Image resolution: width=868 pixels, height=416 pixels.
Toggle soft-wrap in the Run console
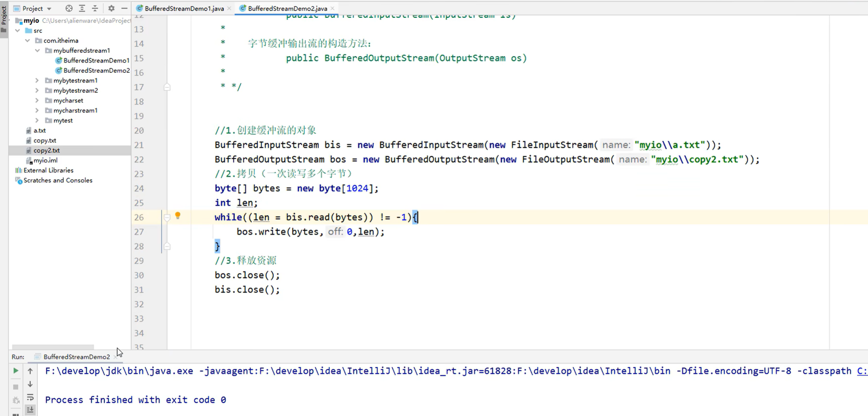(30, 397)
